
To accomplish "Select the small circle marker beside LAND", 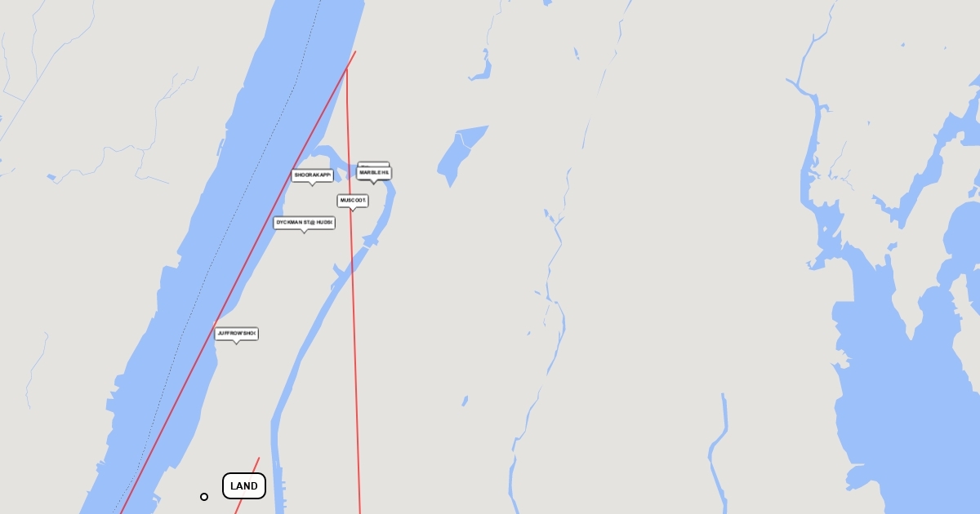I will 204,496.
